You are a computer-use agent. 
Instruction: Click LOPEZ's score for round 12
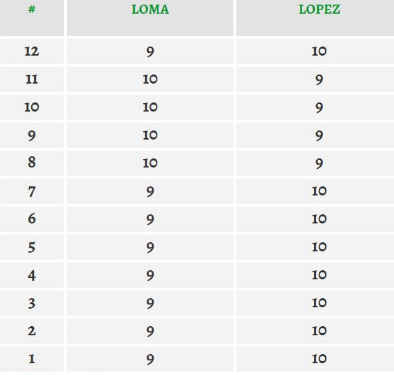(x=319, y=51)
